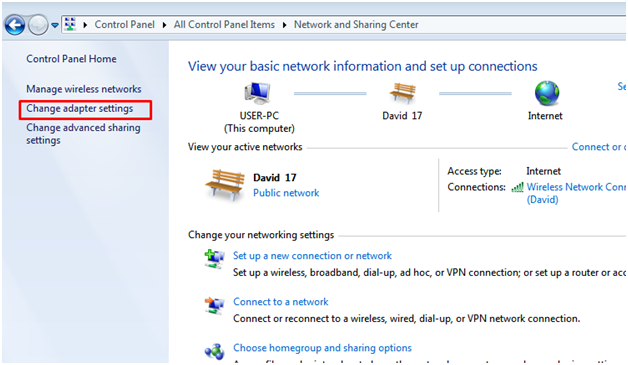Open Manage wireless networks
This screenshot has width=628, height=365.
click(x=84, y=89)
